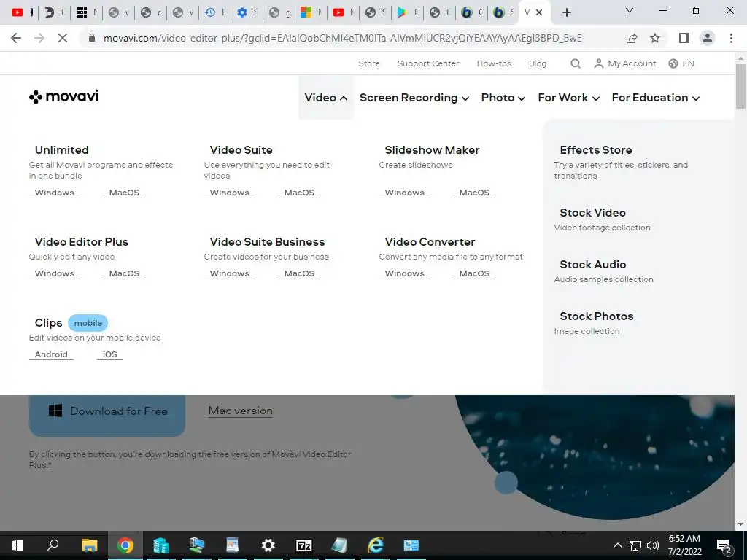Viewport: 747px width, 560px height.
Task: Switch to the Google Play tab
Action: pyautogui.click(x=407, y=12)
